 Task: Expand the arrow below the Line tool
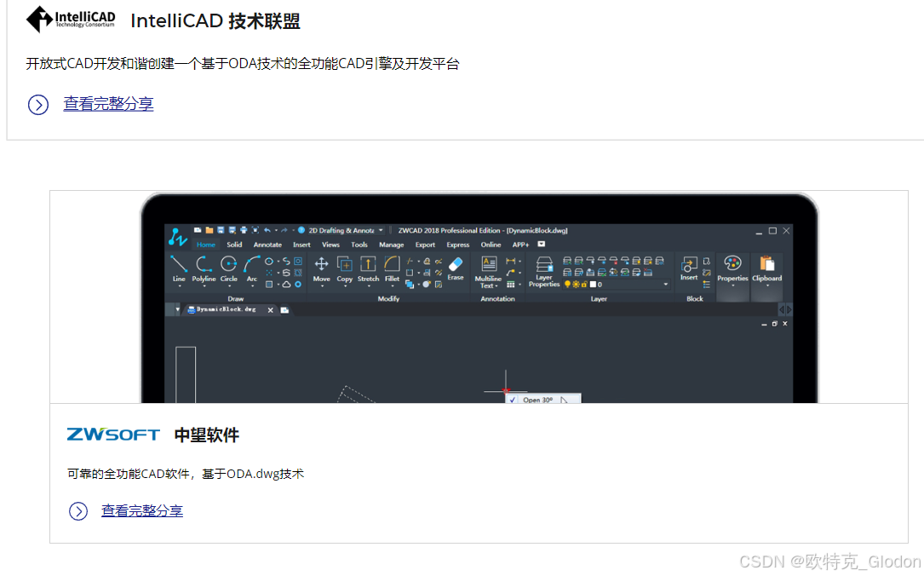(179, 286)
